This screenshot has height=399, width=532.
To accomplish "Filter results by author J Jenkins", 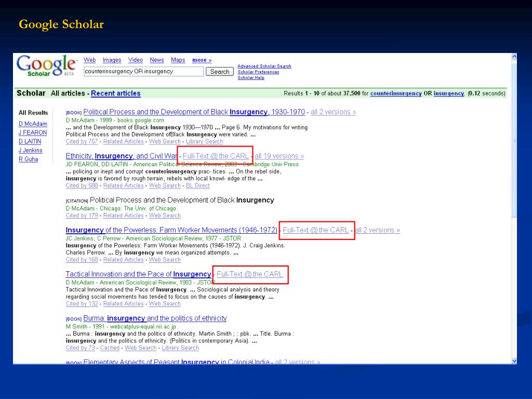I will coord(31,150).
